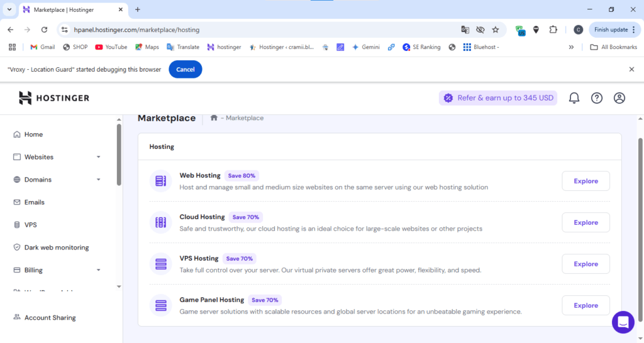The width and height of the screenshot is (644, 343).
Task: Expand the Domains sidebar arrow
Action: pyautogui.click(x=98, y=180)
